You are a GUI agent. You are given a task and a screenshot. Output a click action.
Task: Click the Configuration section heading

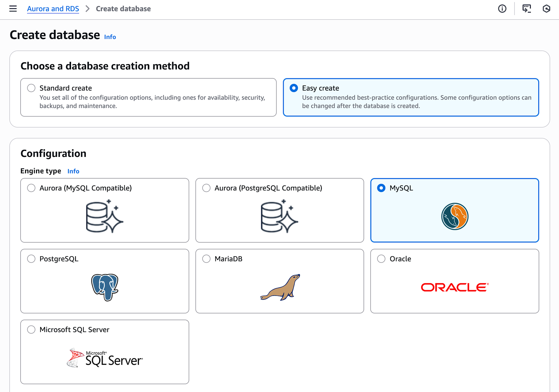coord(53,154)
